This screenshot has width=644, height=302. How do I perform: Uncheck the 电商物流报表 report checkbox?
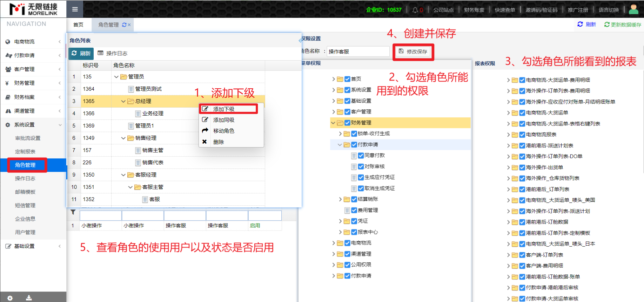coord(522,135)
